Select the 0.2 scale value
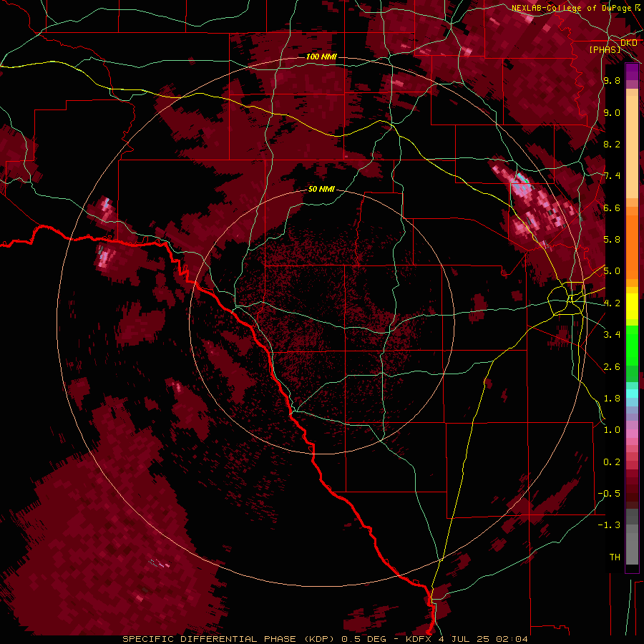Image resolution: width=644 pixels, height=644 pixels. point(612,462)
